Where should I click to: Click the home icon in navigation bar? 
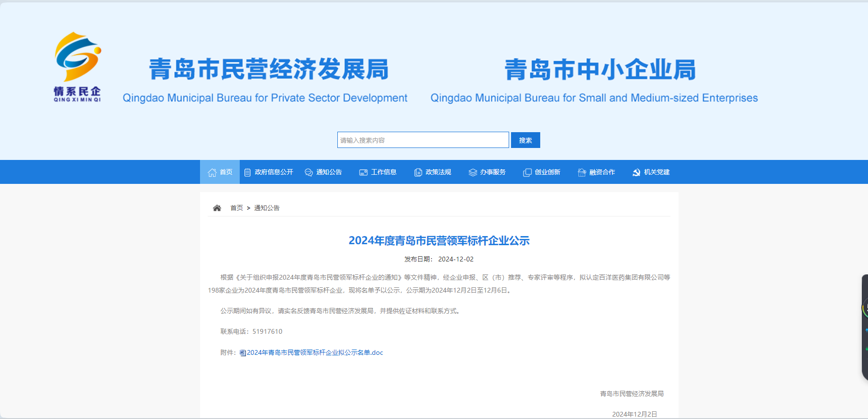212,172
